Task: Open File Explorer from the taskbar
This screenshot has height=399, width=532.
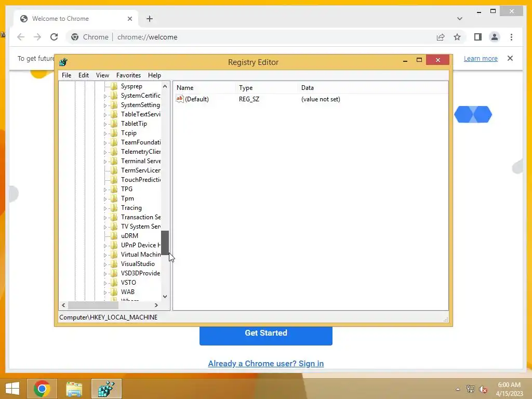Action: coord(74,389)
